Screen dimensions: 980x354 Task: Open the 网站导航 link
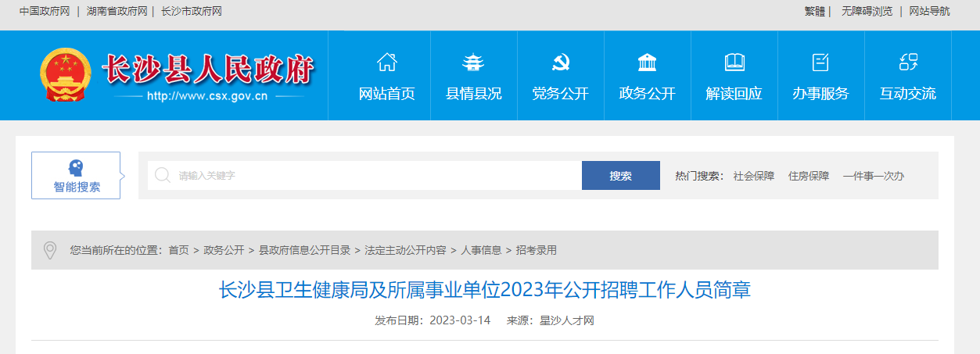tap(929, 11)
